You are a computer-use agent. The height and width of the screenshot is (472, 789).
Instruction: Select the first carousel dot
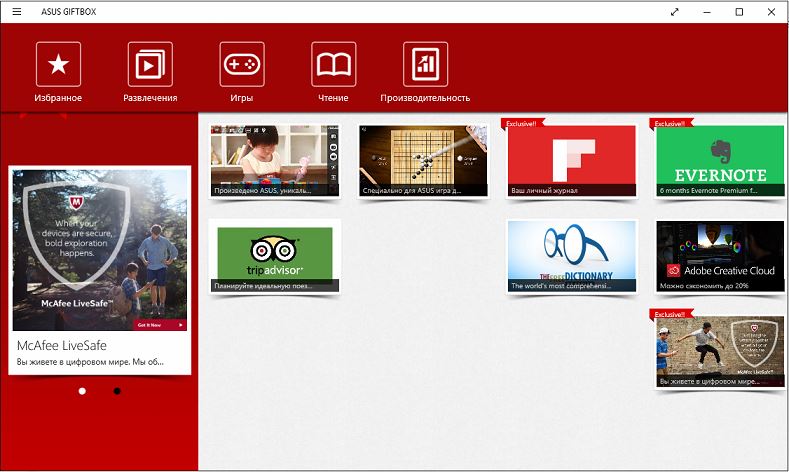point(82,391)
